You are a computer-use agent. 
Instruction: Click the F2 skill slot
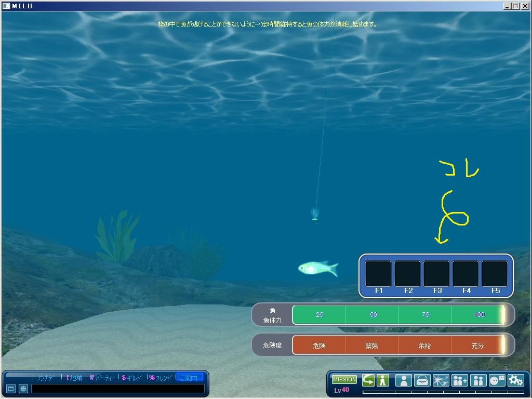coord(407,274)
